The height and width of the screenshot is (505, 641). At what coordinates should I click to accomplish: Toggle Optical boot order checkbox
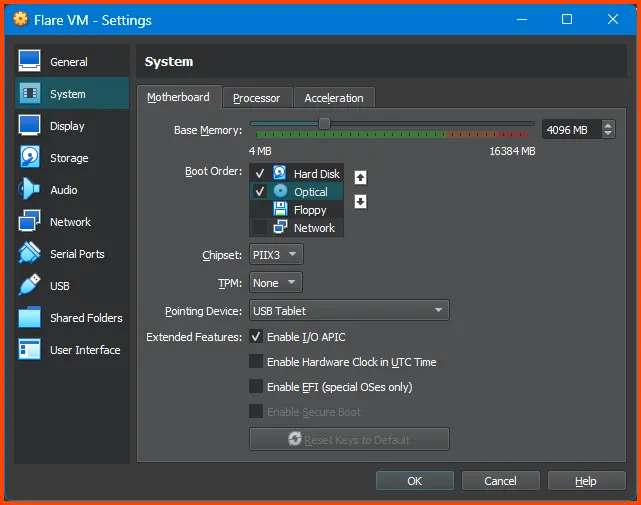pos(260,191)
